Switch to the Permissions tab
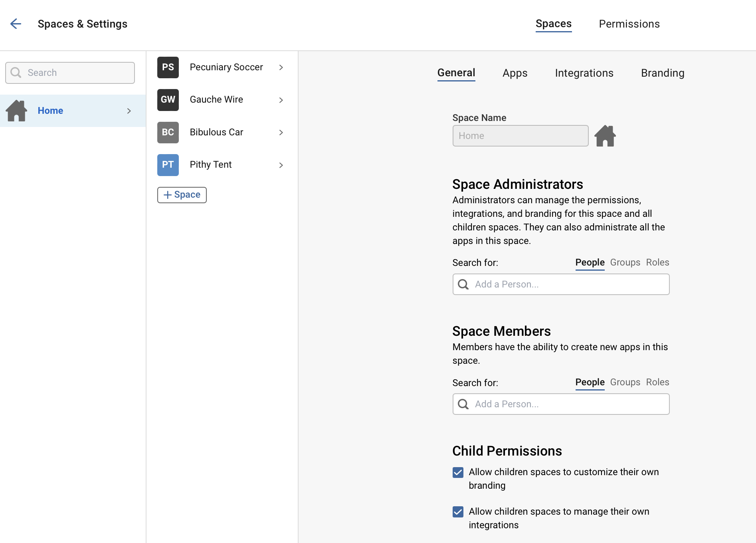This screenshot has width=756, height=543. pos(629,24)
